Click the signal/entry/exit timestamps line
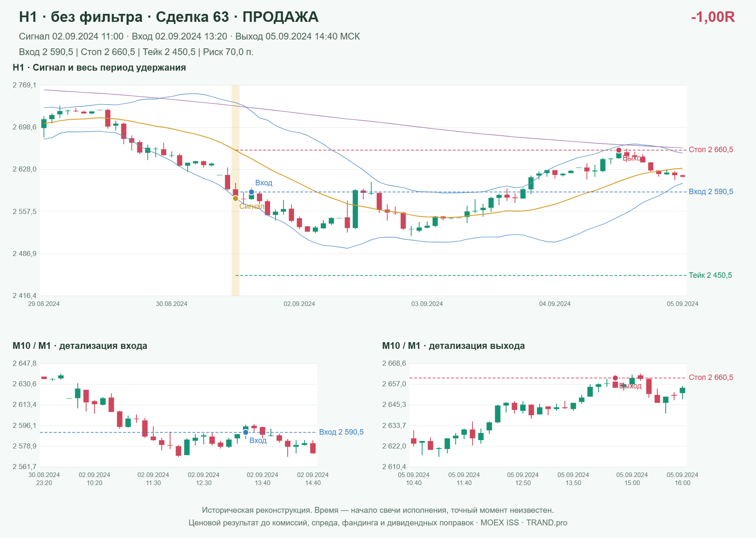Screen dimensions: 756x538 pyautogui.click(x=189, y=37)
